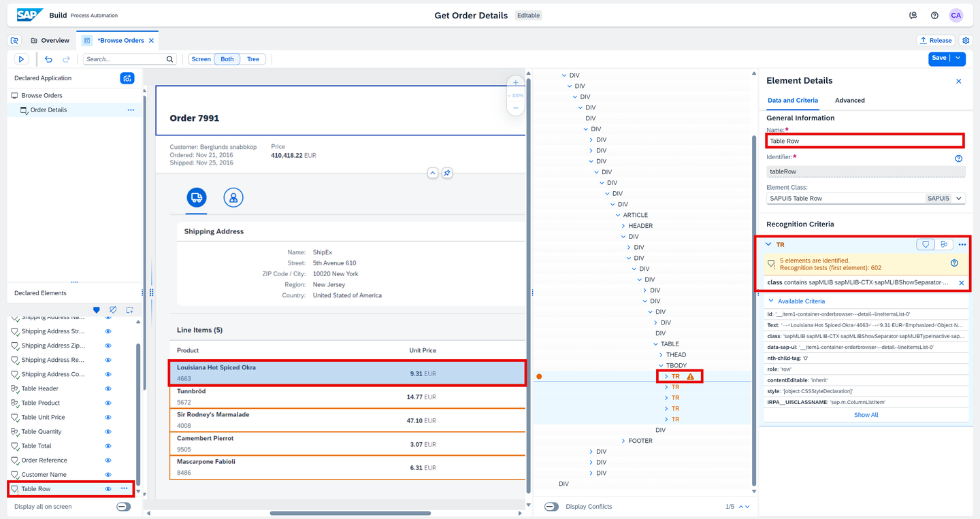Click the add-folder icon in Declared Elements

click(x=130, y=310)
